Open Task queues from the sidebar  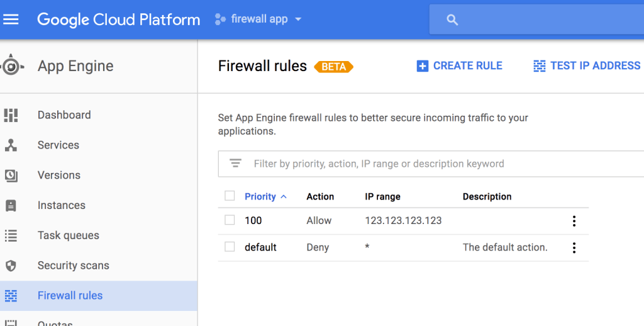[68, 236]
